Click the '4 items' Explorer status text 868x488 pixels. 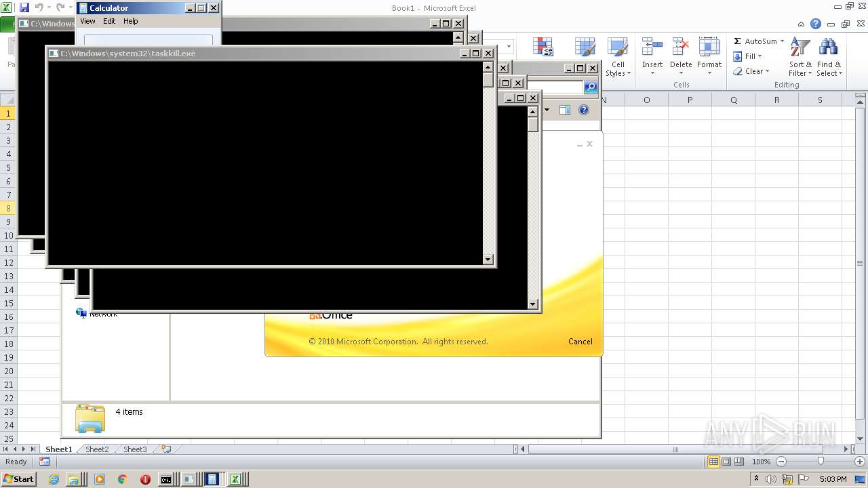coord(129,411)
